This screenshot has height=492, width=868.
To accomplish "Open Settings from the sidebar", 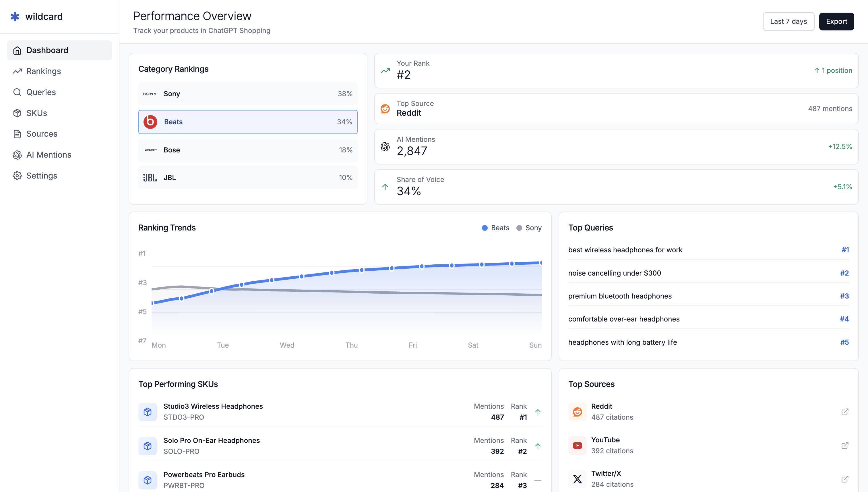I will (59, 176).
